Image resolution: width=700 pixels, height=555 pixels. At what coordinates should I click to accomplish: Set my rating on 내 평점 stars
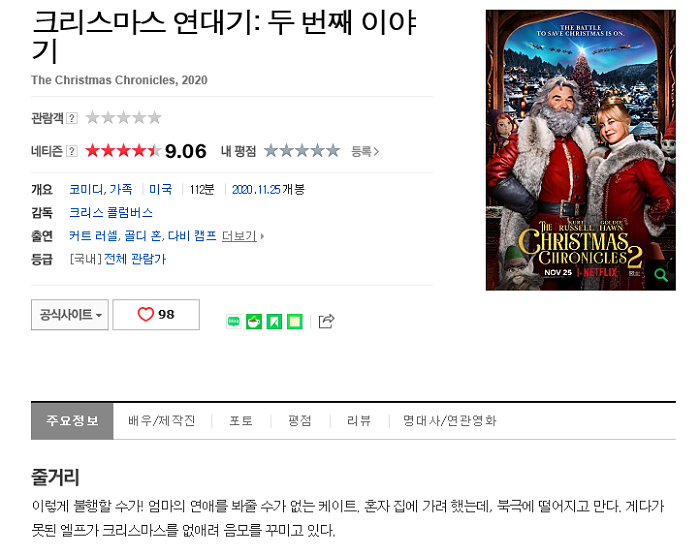coord(302,151)
